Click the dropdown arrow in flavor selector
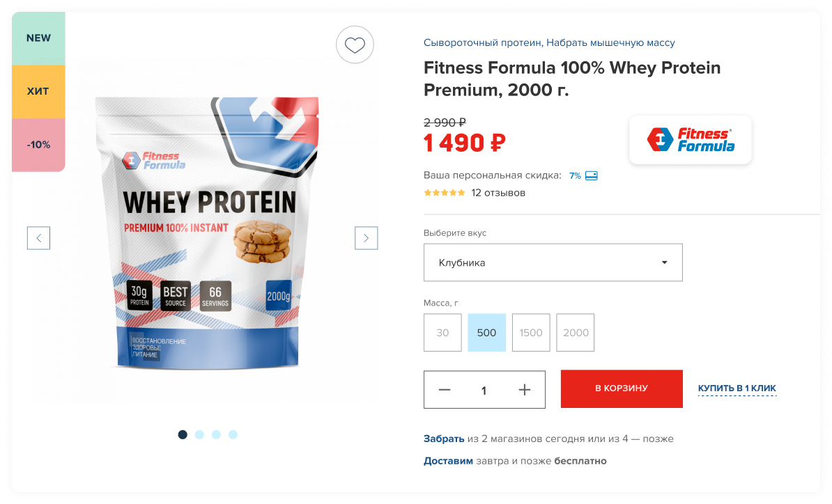This screenshot has width=832, height=504. coord(664,262)
